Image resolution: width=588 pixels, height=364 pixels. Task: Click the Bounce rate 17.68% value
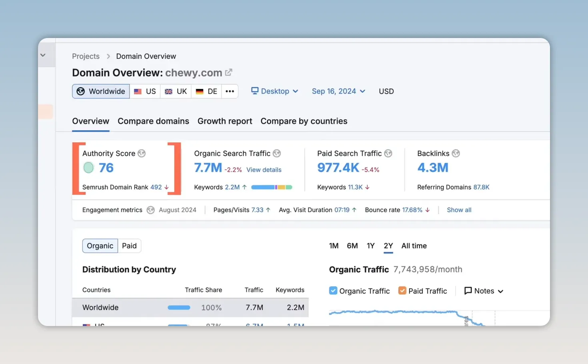pyautogui.click(x=412, y=210)
